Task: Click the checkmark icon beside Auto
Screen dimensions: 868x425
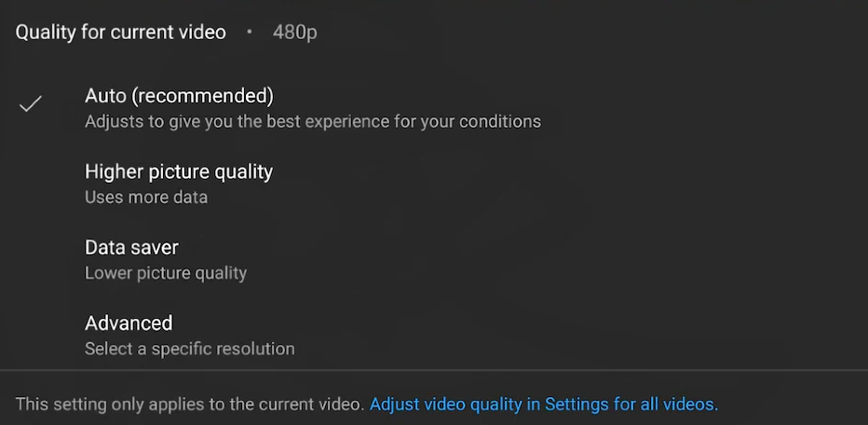Action: [x=31, y=104]
